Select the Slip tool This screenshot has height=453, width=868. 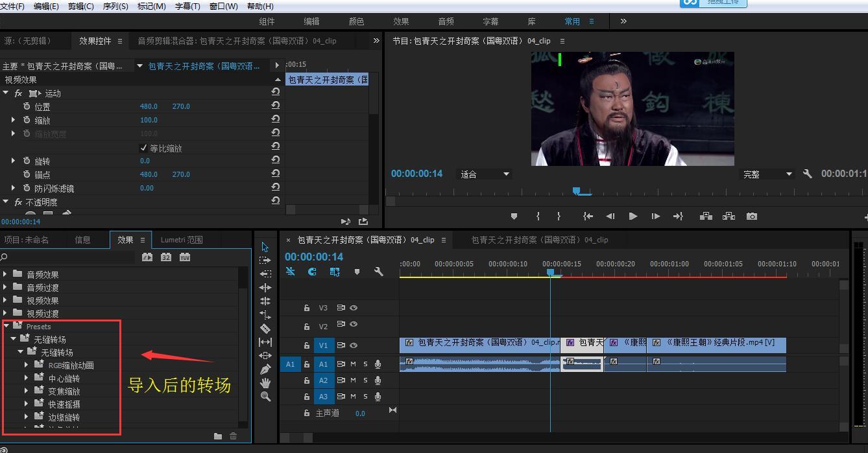265,342
